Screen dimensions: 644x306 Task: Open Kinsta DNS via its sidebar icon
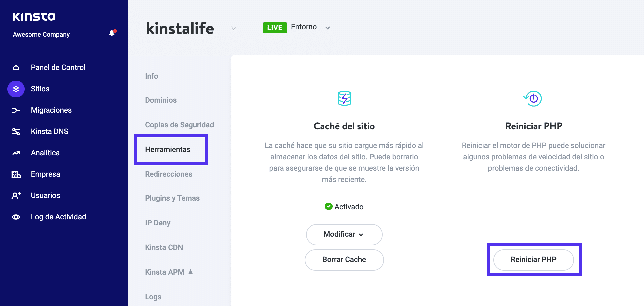(16, 131)
